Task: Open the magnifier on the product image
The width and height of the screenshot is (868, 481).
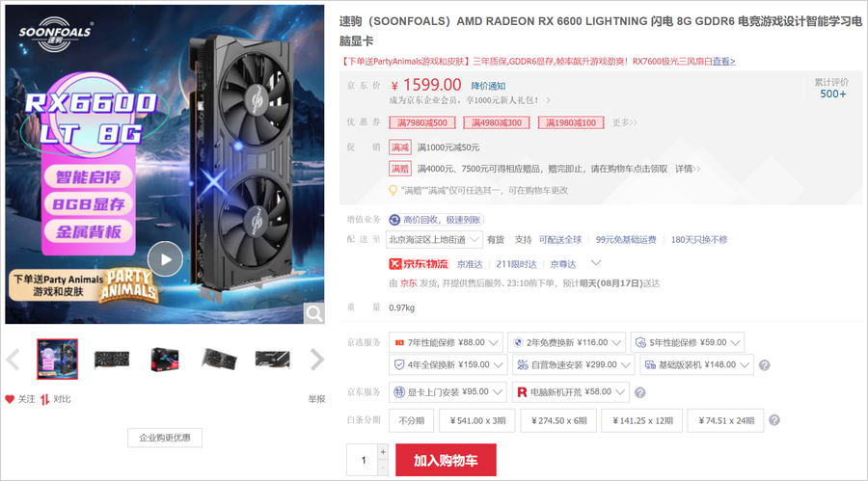Action: (313, 314)
